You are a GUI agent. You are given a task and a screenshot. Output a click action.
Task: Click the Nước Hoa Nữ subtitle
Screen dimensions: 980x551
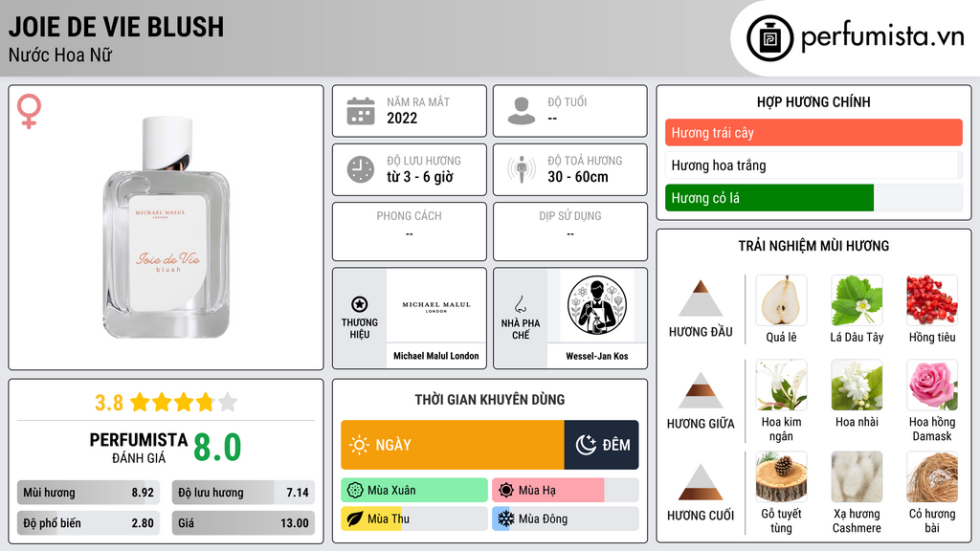click(60, 55)
